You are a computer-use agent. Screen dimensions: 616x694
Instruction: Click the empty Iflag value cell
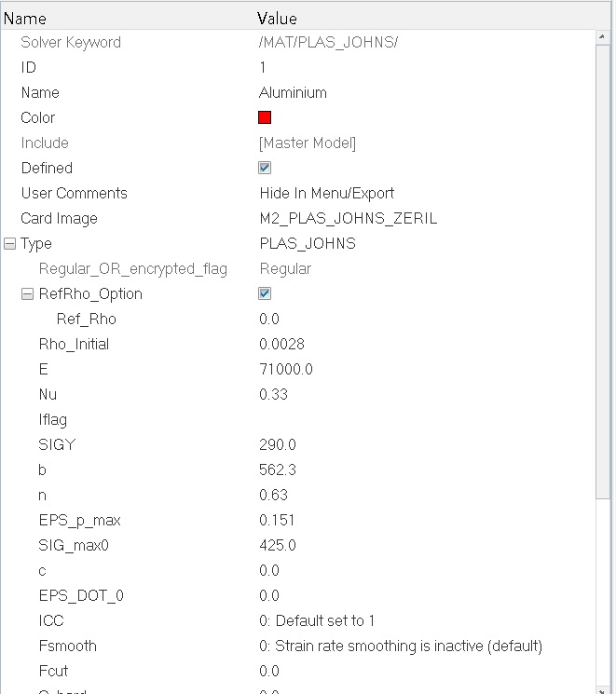coord(425,419)
